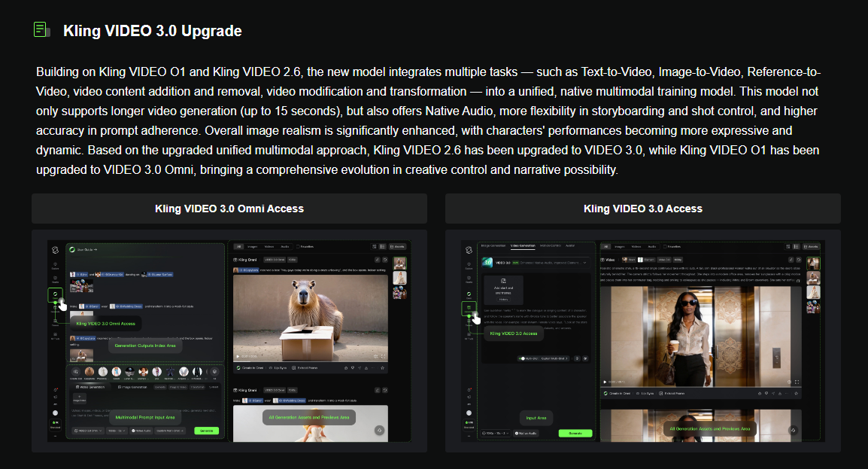The image size is (868, 469).
Task: Click the Assets icon at top right
Action: (x=399, y=246)
